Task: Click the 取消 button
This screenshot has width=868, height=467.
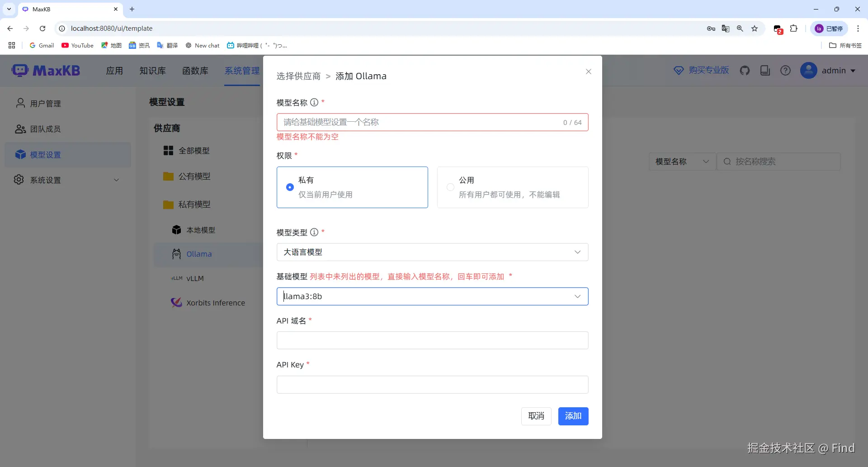Action: 536,416
